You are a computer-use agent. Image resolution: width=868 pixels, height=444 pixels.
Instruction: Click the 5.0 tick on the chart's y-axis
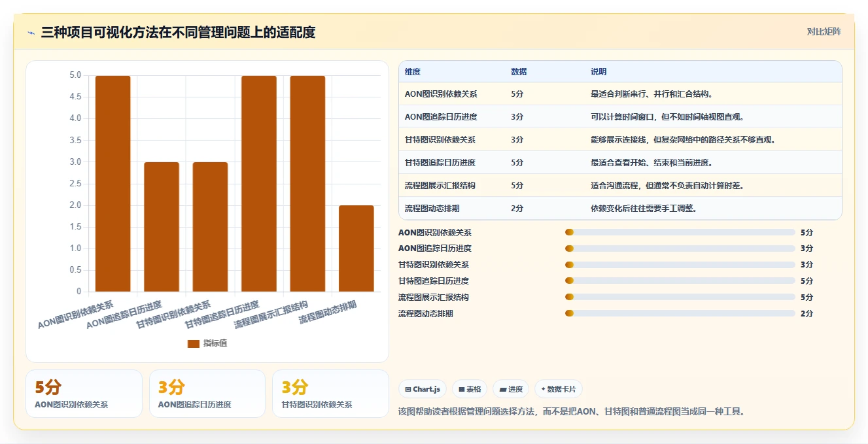75,76
